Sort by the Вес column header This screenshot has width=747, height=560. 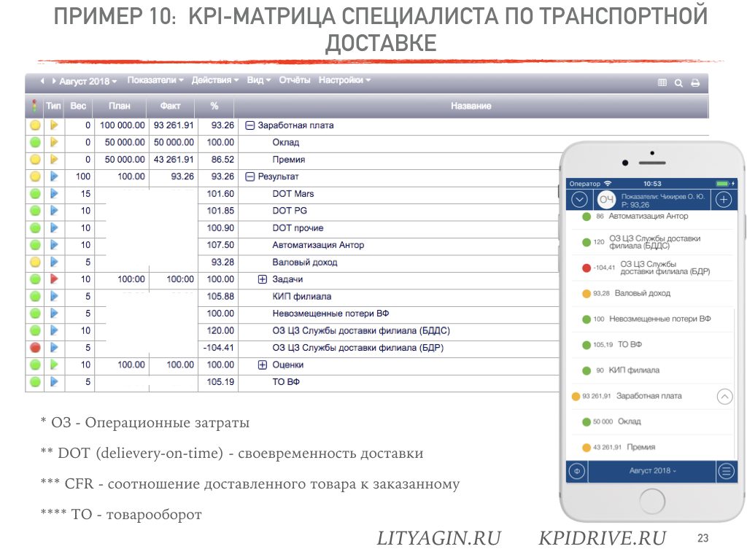point(78,106)
